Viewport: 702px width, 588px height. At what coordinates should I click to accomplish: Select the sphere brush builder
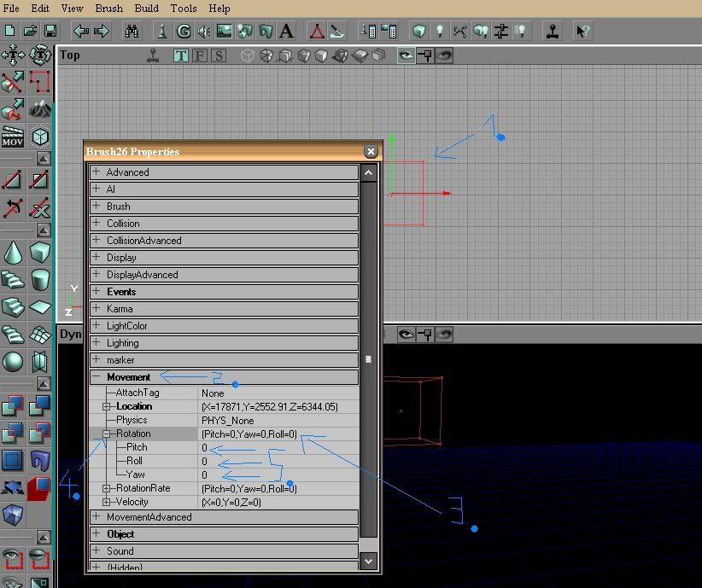(13, 362)
